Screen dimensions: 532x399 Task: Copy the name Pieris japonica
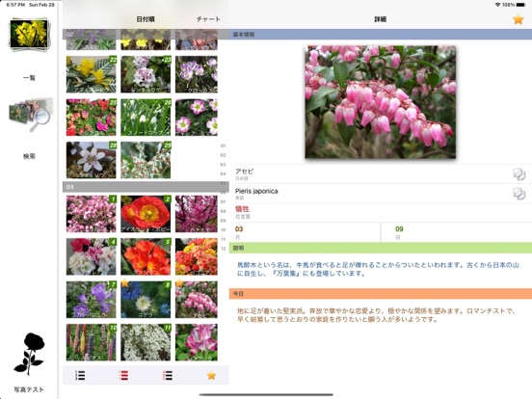pos(519,194)
